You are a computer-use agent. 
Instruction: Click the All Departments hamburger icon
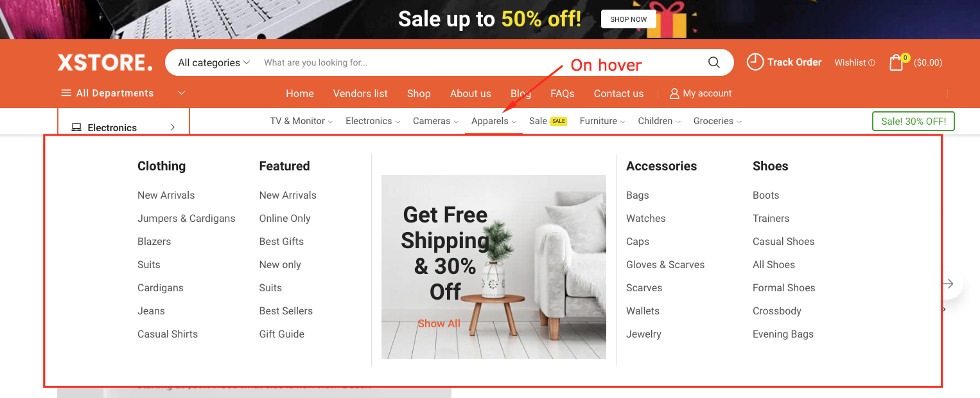pos(66,93)
